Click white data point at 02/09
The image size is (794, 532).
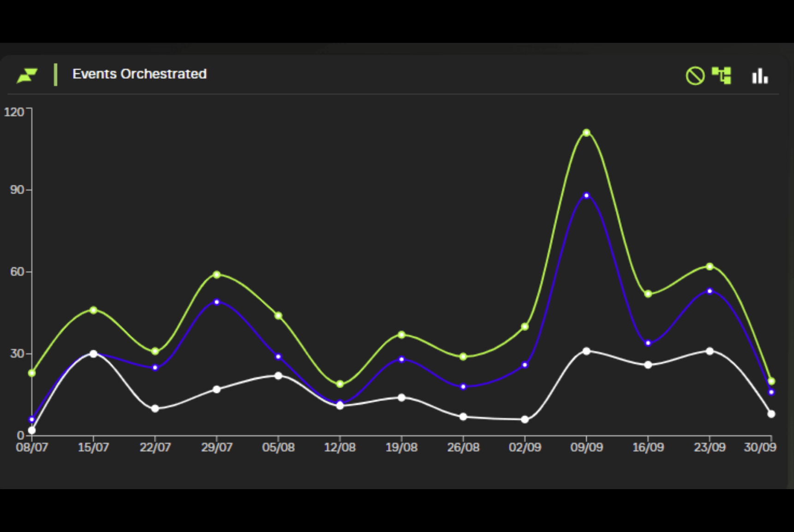525,420
